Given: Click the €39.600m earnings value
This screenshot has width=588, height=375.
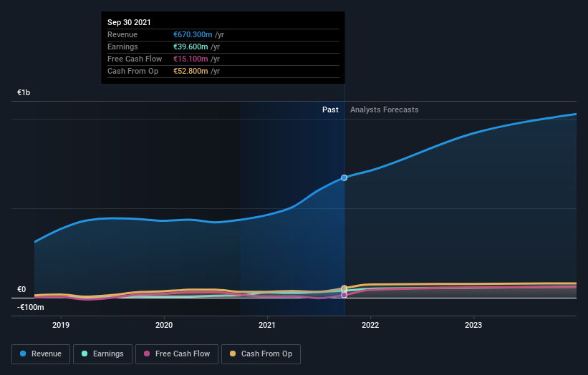Looking at the screenshot, I should (x=191, y=47).
